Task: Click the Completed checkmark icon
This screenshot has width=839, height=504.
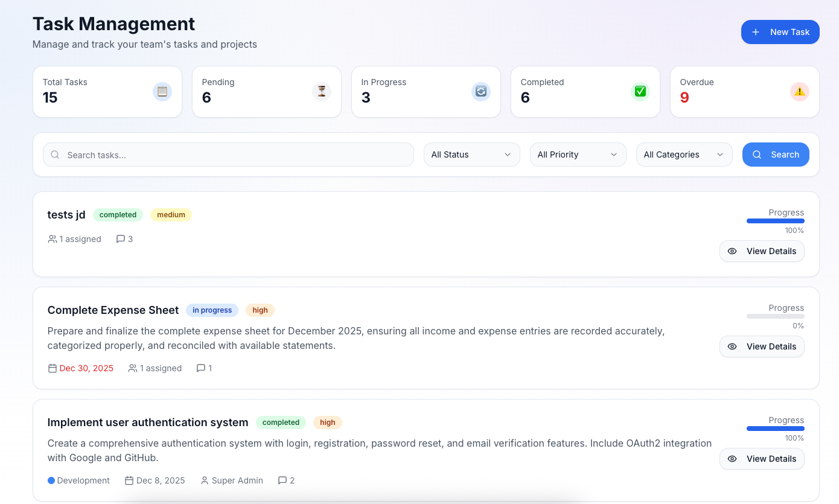Action: pyautogui.click(x=640, y=91)
